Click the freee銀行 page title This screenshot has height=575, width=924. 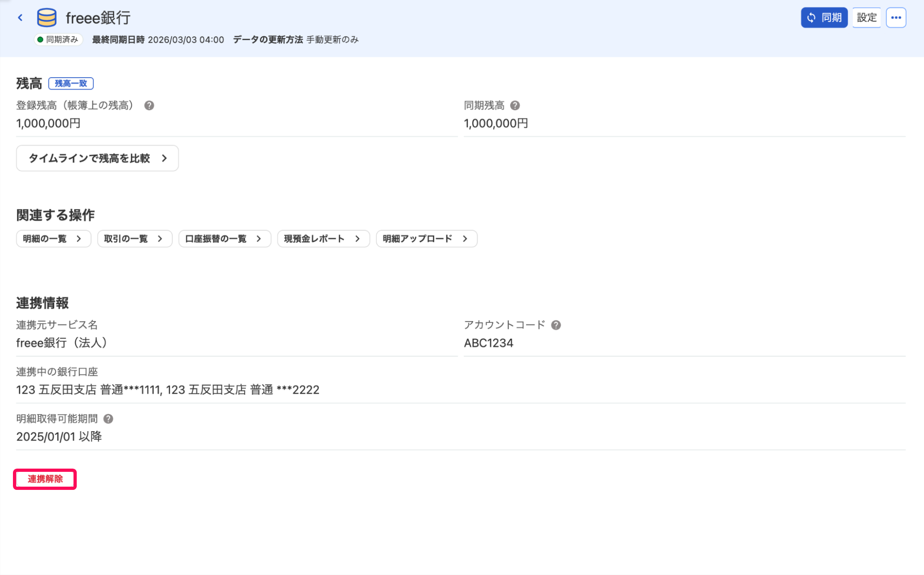(x=98, y=18)
